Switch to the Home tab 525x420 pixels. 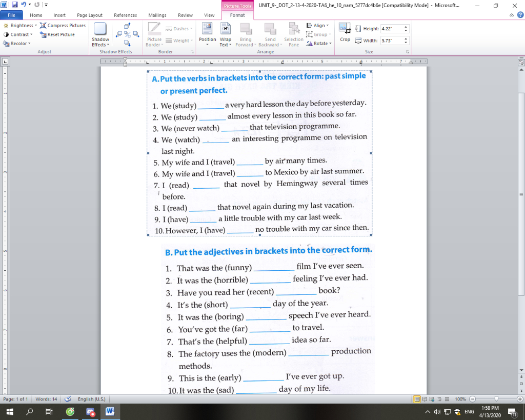tap(36, 15)
